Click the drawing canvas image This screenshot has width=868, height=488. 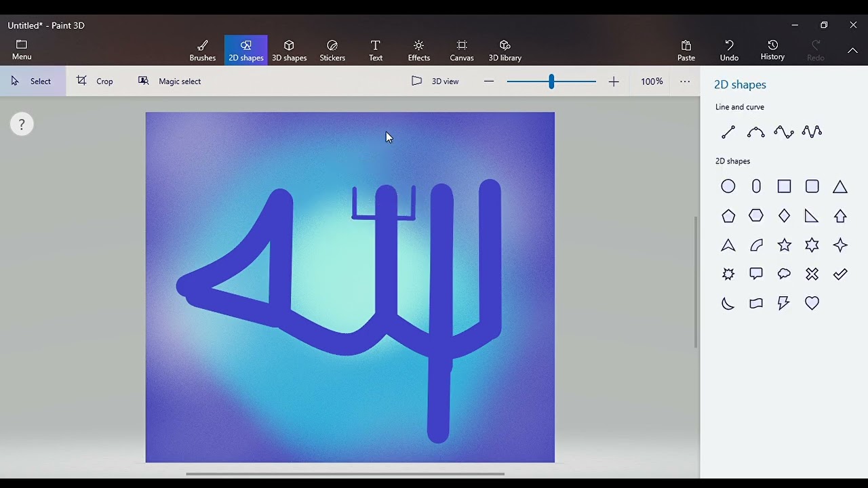(x=350, y=287)
